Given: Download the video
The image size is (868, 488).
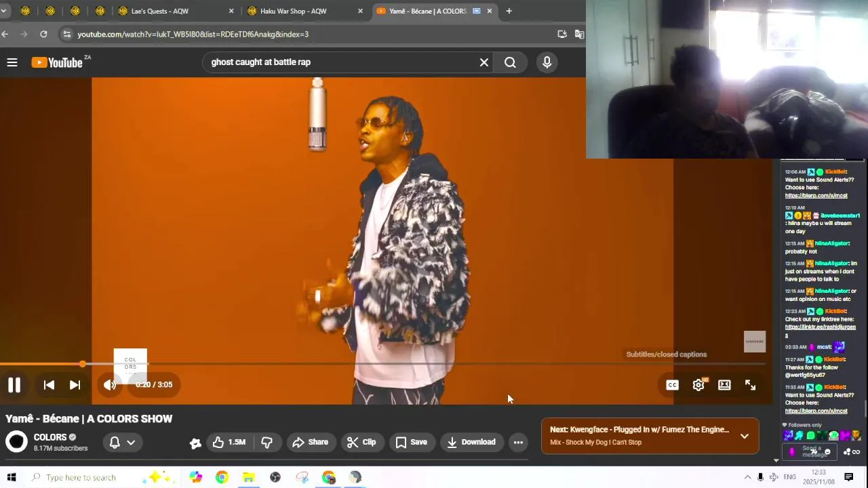Looking at the screenshot, I should pyautogui.click(x=471, y=443).
